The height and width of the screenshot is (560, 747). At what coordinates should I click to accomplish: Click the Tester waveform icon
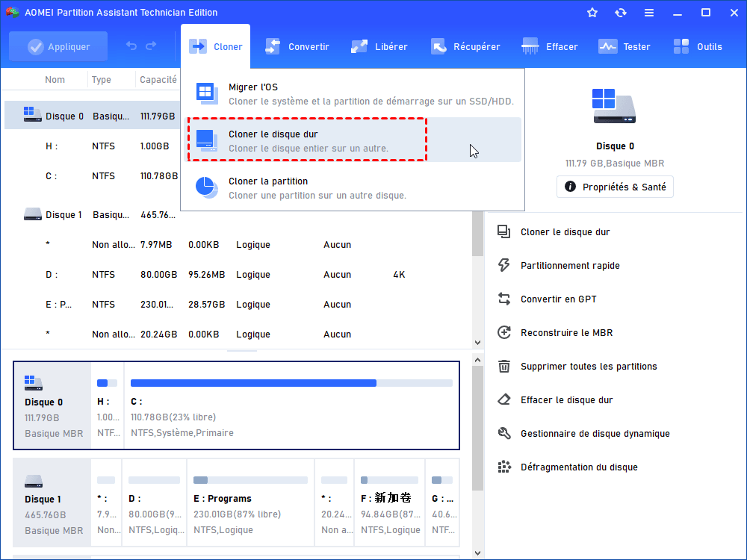(608, 46)
